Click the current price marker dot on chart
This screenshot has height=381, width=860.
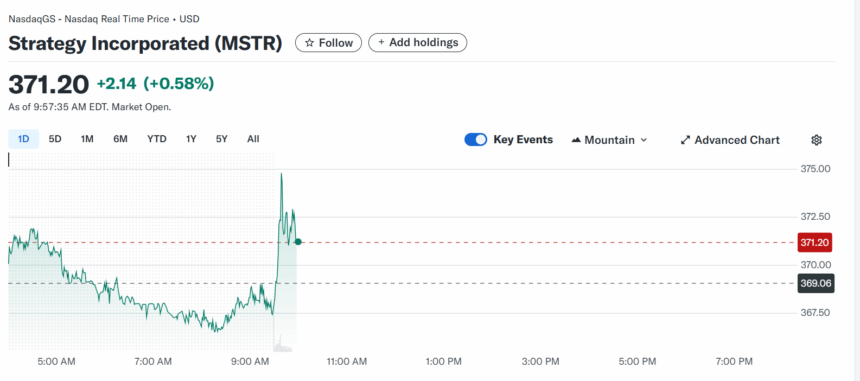298,242
